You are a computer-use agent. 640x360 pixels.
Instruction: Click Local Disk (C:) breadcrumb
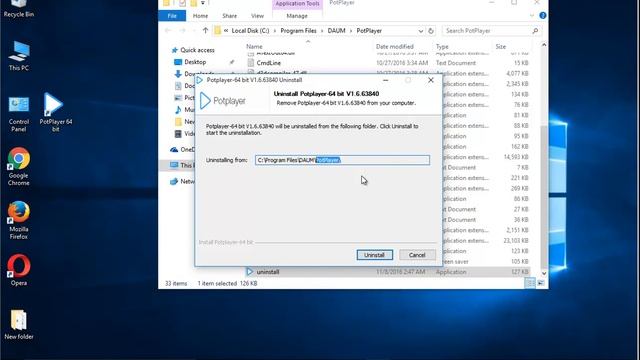(x=250, y=31)
